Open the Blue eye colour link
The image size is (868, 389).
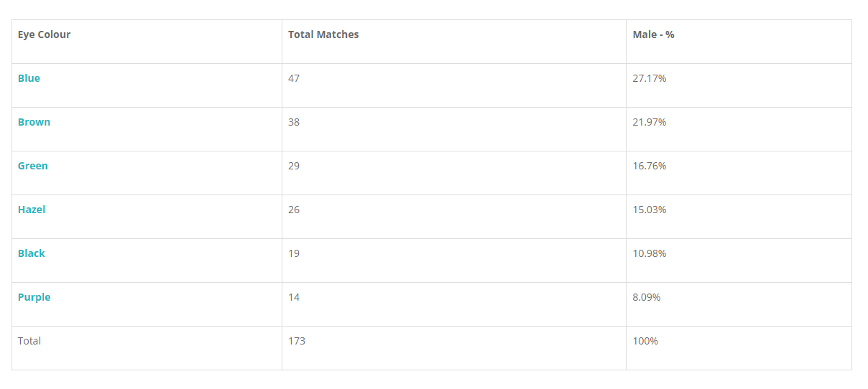pyautogui.click(x=29, y=78)
